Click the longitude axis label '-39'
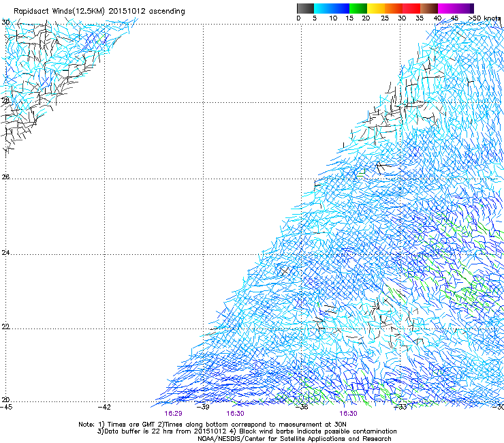 click(203, 407)
